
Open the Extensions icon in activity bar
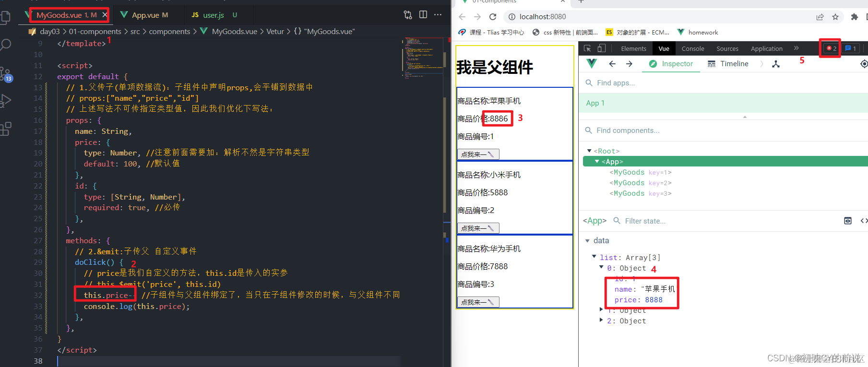tap(6, 129)
